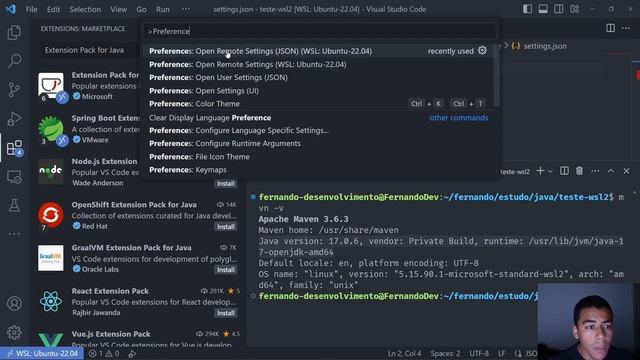Choose Clear Display Language Preference
This screenshot has height=360, width=640.
click(x=318, y=118)
